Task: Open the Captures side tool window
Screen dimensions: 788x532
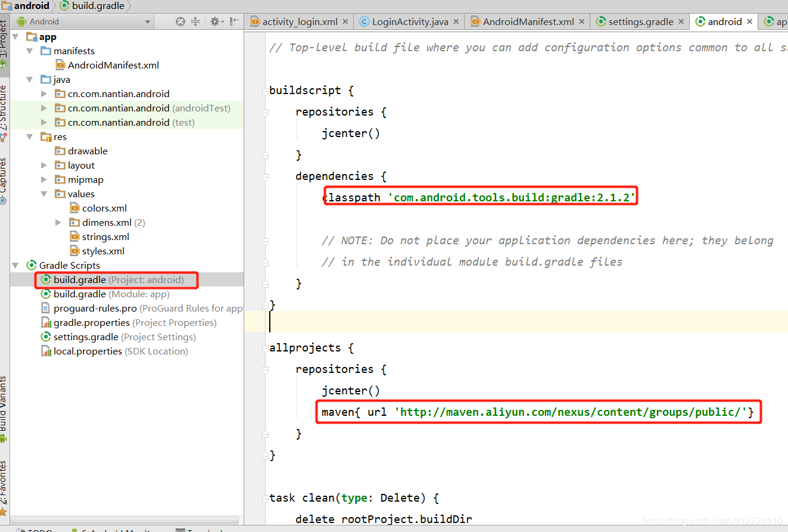Action: pyautogui.click(x=4, y=181)
